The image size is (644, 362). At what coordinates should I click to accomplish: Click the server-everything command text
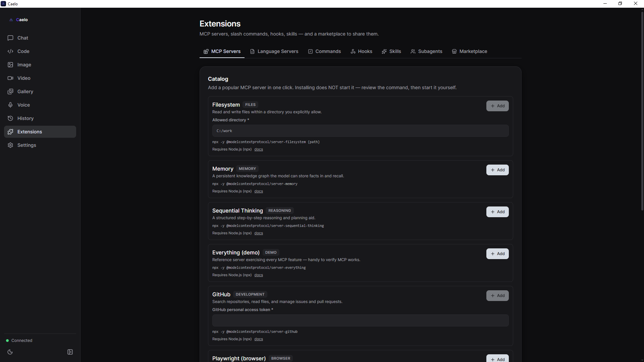(259, 268)
